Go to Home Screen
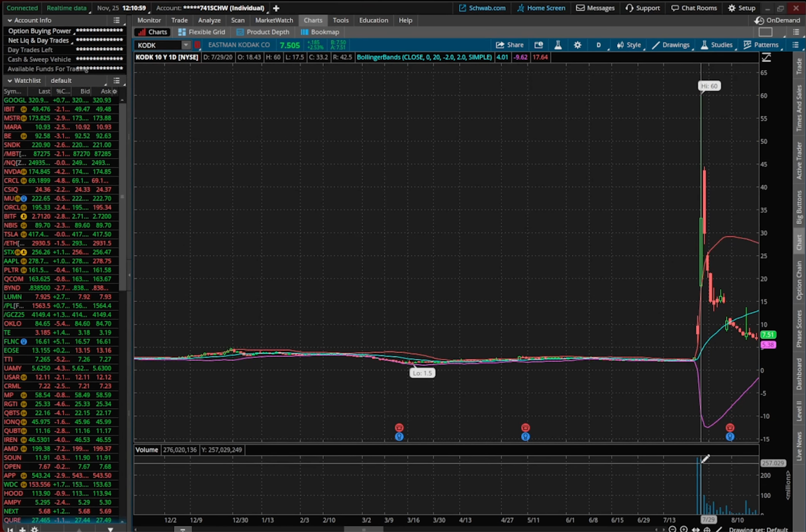This screenshot has width=806, height=532. click(541, 8)
